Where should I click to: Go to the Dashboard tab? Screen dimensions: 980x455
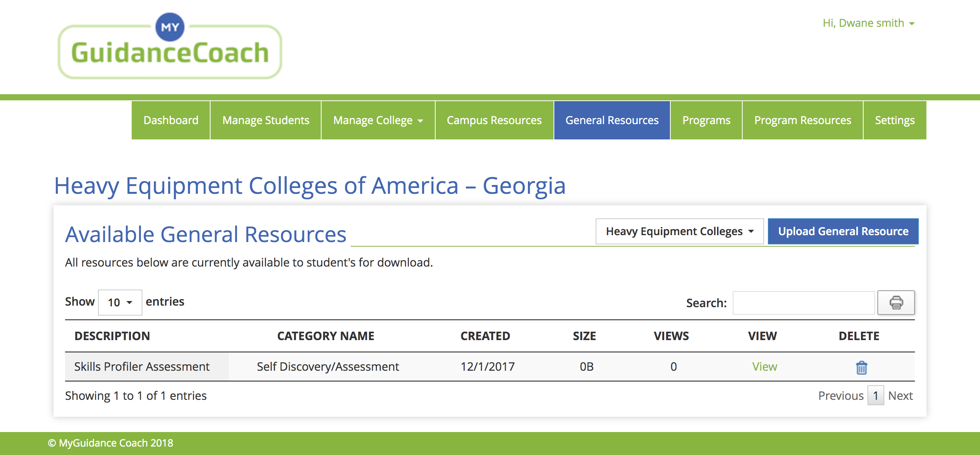pyautogui.click(x=171, y=120)
